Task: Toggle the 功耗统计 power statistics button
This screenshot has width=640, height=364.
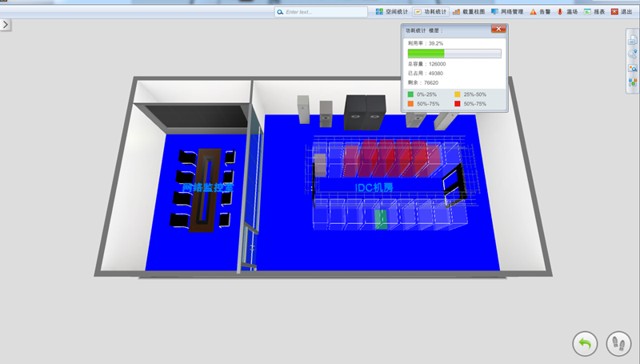Action: (430, 12)
